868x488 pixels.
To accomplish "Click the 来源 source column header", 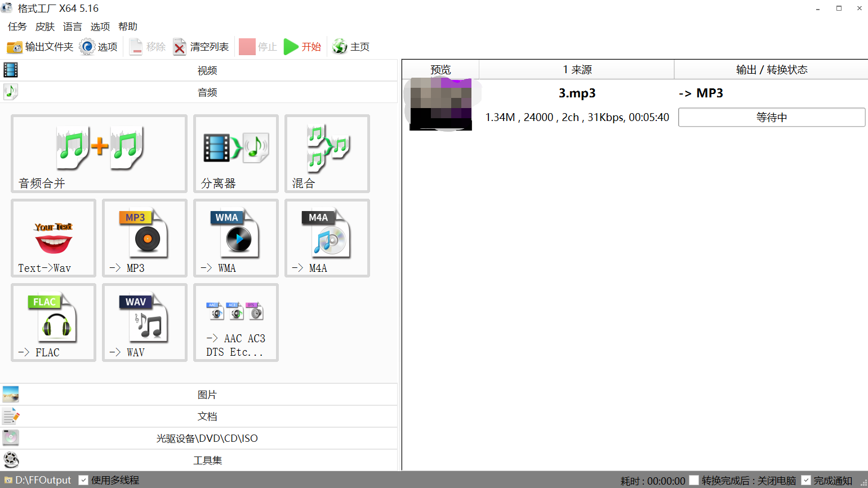I will (577, 69).
